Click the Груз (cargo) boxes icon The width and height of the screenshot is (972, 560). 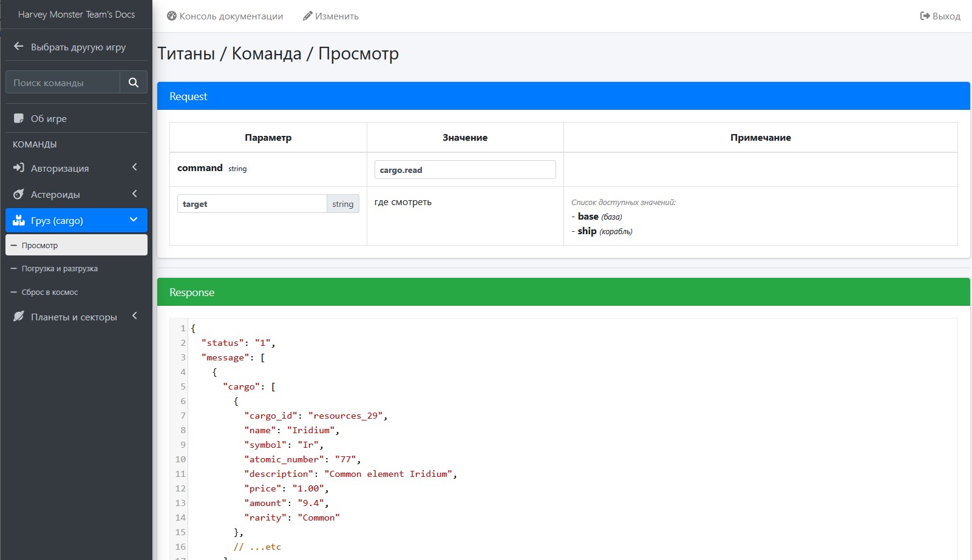click(19, 220)
